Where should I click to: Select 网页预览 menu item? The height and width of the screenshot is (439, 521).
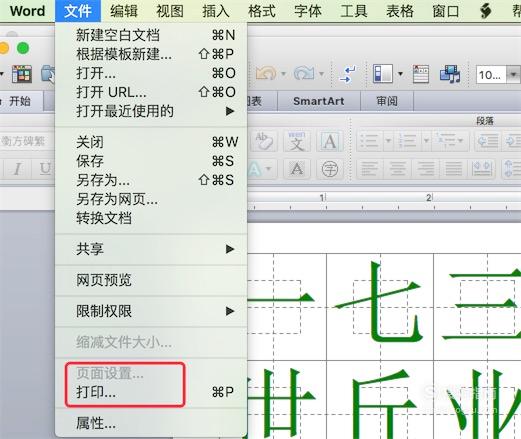[151, 280]
